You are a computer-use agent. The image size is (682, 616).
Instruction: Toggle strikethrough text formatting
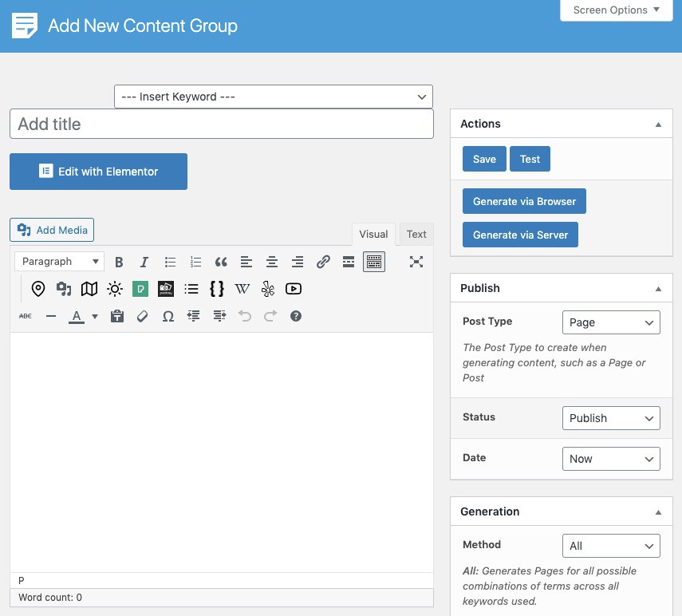26,316
